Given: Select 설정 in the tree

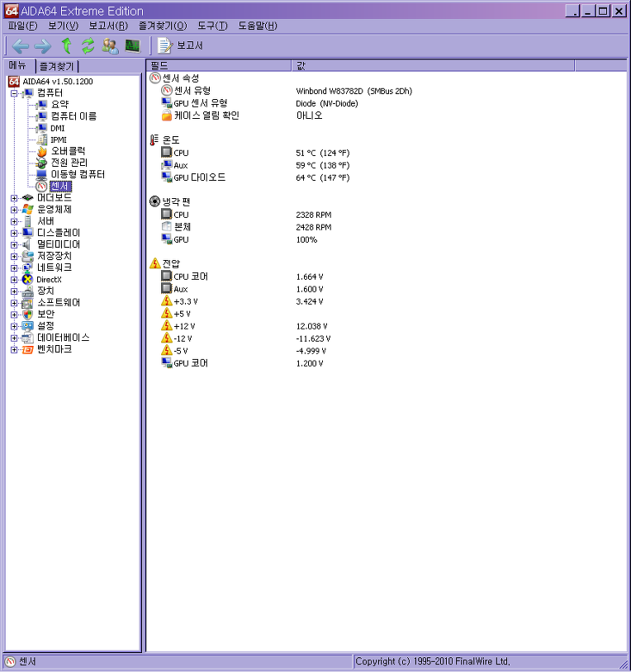Looking at the screenshot, I should click(x=45, y=326).
